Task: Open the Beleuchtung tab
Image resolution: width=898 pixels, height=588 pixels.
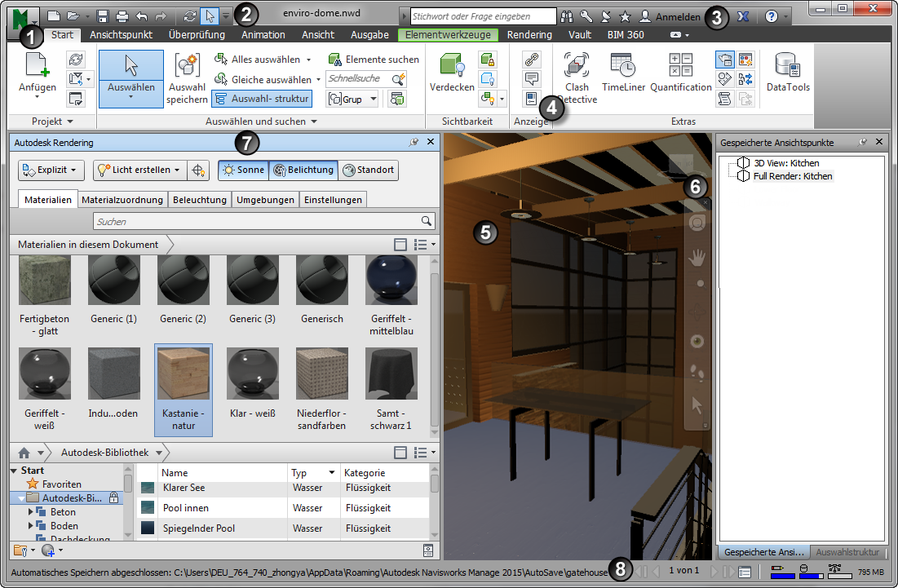Action: [x=200, y=200]
